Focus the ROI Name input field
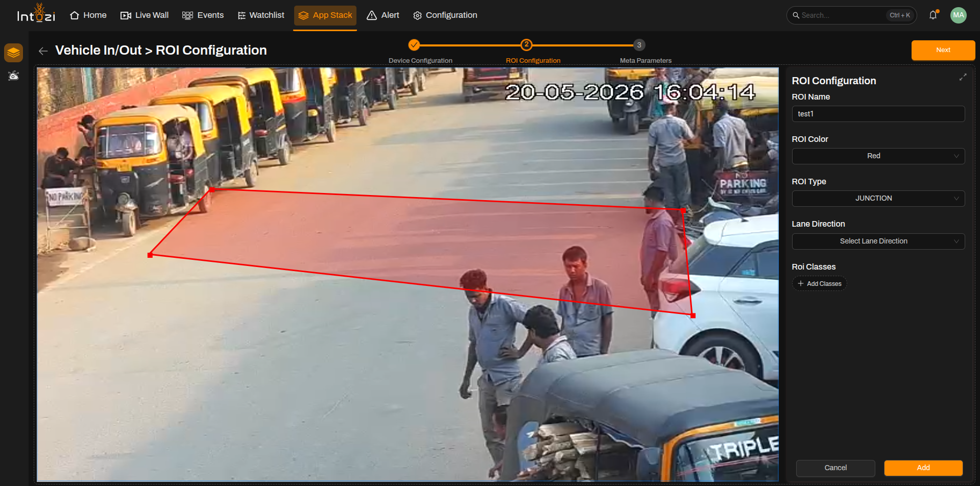 (878, 114)
